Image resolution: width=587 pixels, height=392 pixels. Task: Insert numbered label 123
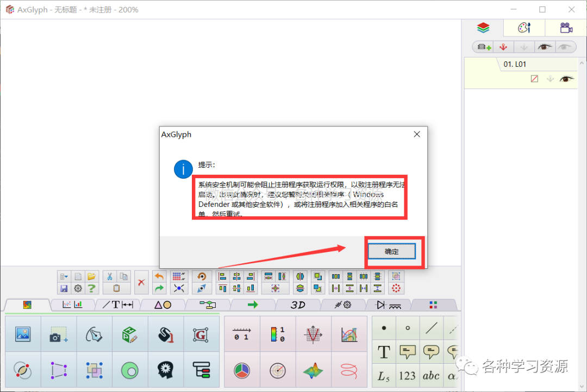(x=407, y=376)
